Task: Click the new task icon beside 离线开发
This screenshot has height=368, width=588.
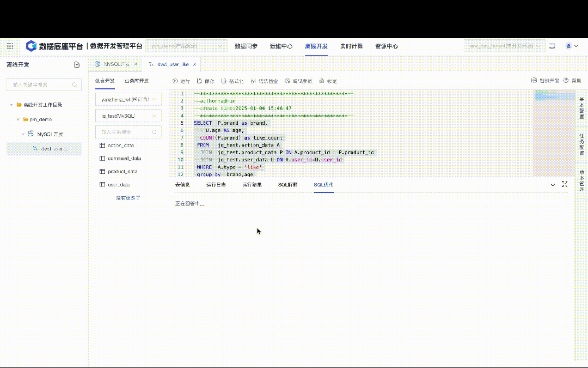Action: point(77,64)
